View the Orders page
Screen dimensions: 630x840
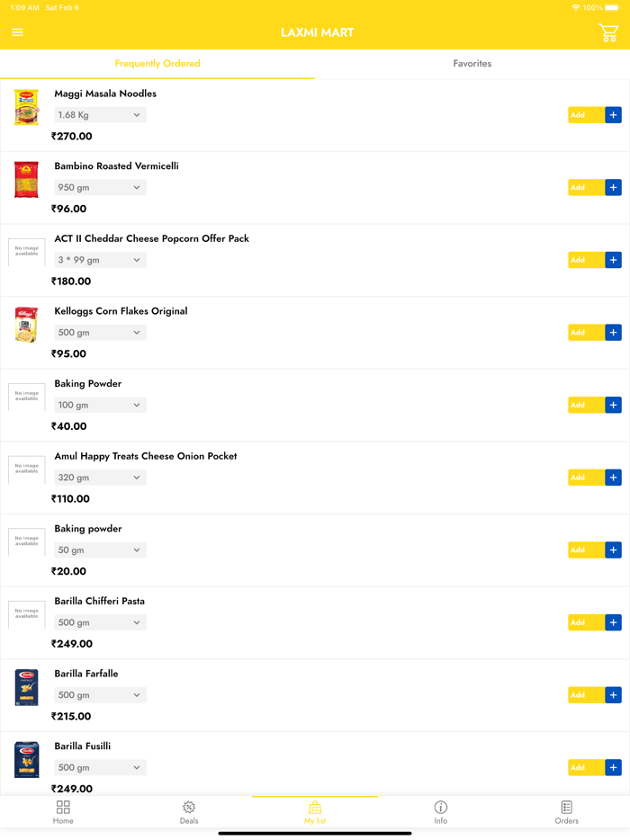tap(566, 811)
